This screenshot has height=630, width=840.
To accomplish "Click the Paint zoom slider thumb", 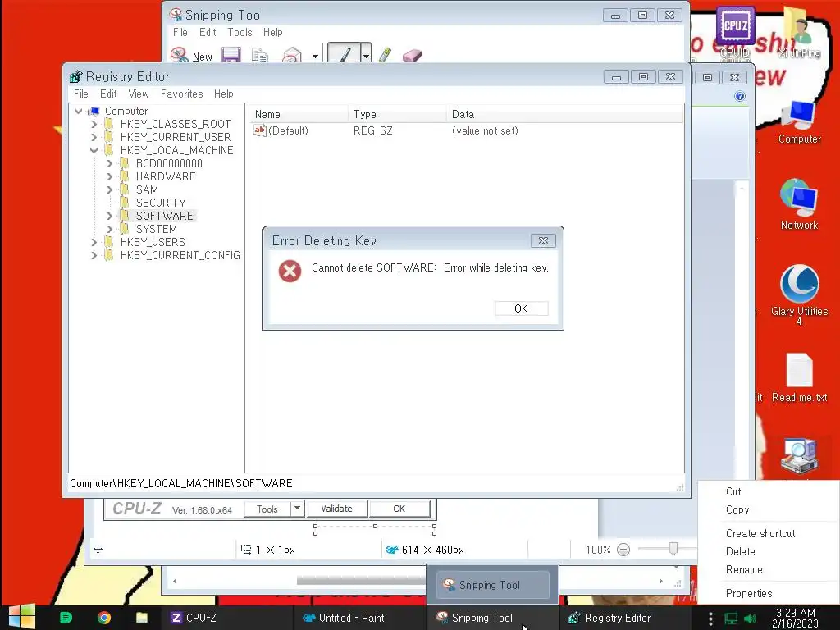I will 673,548.
